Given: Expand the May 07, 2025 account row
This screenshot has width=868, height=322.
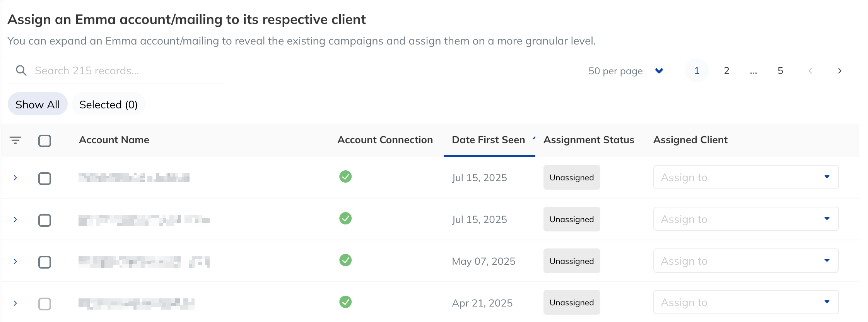Looking at the screenshot, I should 15,261.
